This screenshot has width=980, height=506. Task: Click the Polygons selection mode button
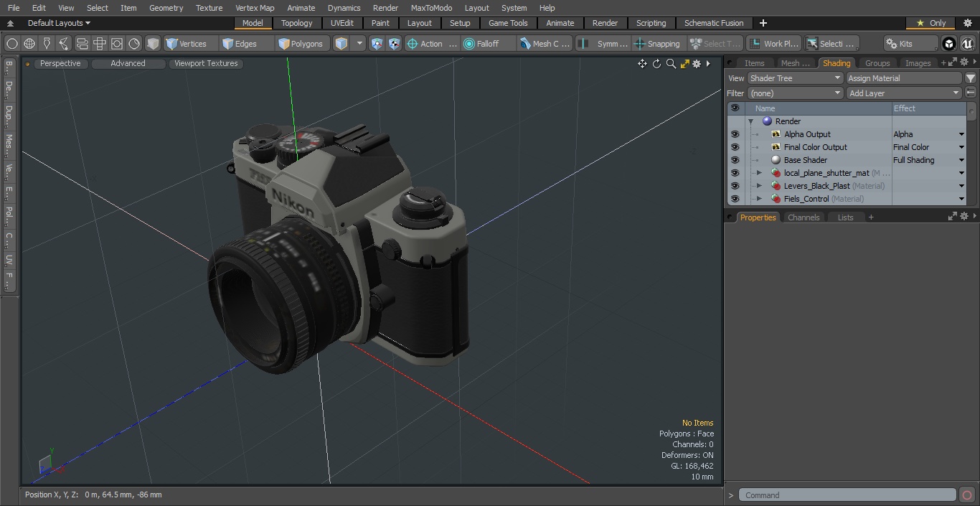pos(303,44)
